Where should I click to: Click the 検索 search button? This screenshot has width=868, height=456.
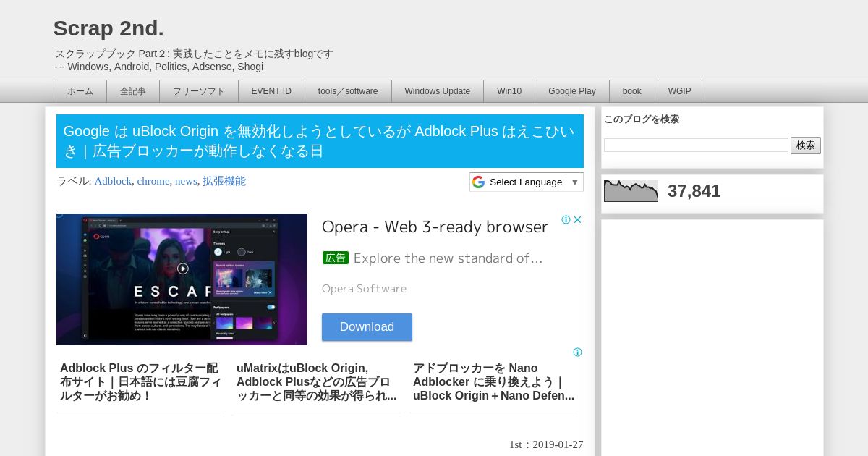(806, 145)
